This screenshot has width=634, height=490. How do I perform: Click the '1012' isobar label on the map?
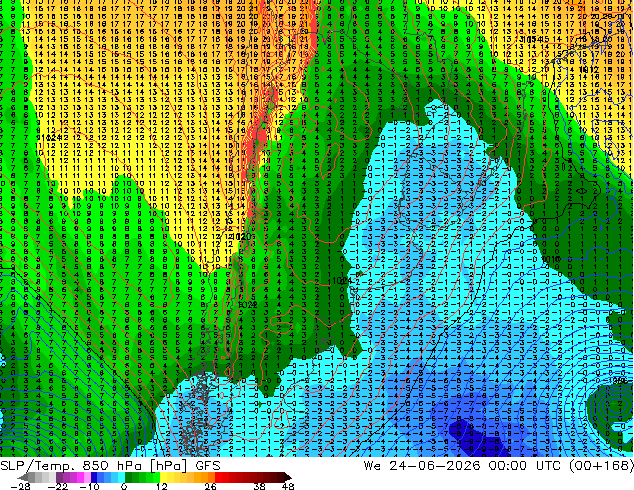[x=589, y=70]
